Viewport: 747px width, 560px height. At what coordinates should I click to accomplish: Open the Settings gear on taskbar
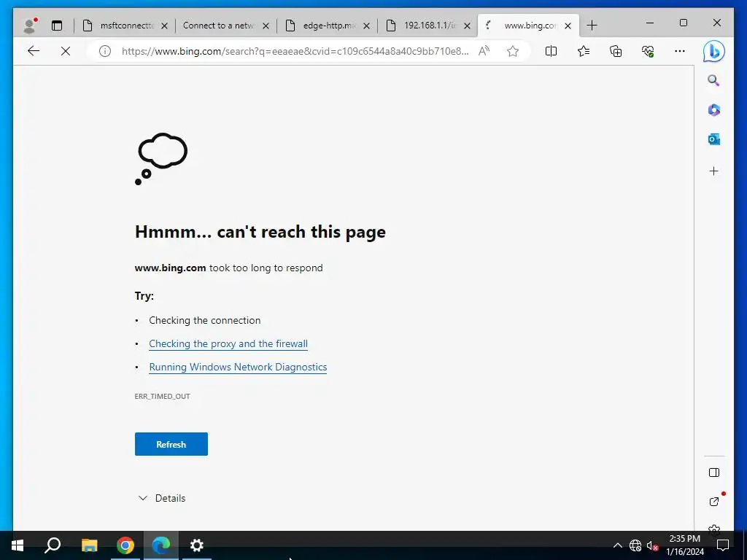197,545
